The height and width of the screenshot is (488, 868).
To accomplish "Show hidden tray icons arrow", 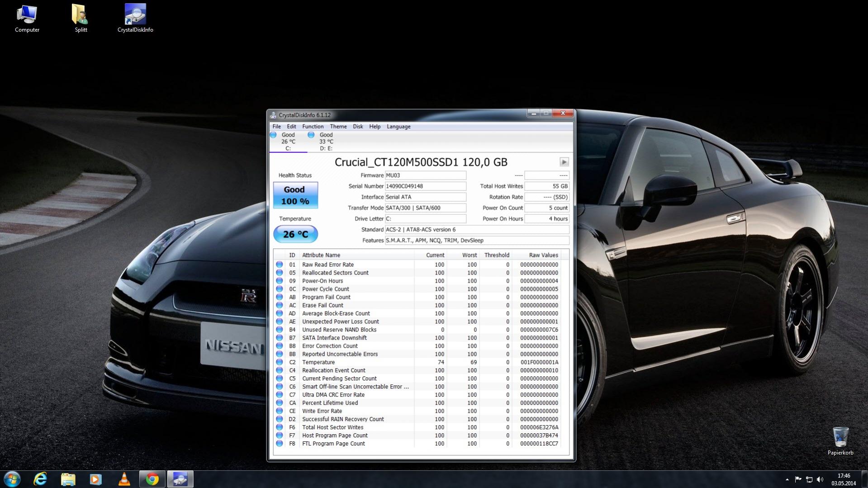I will coord(787,479).
